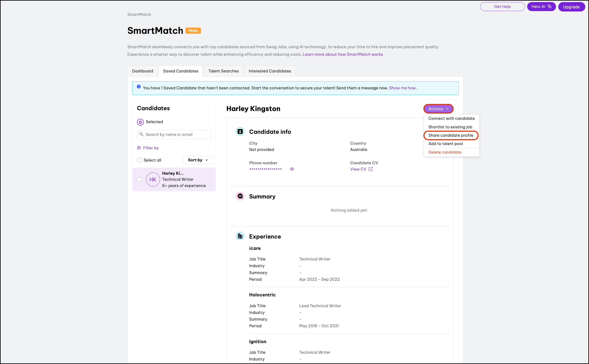Image resolution: width=589 pixels, height=364 pixels.
Task: Click the HK avatar circle
Action: pyautogui.click(x=153, y=179)
